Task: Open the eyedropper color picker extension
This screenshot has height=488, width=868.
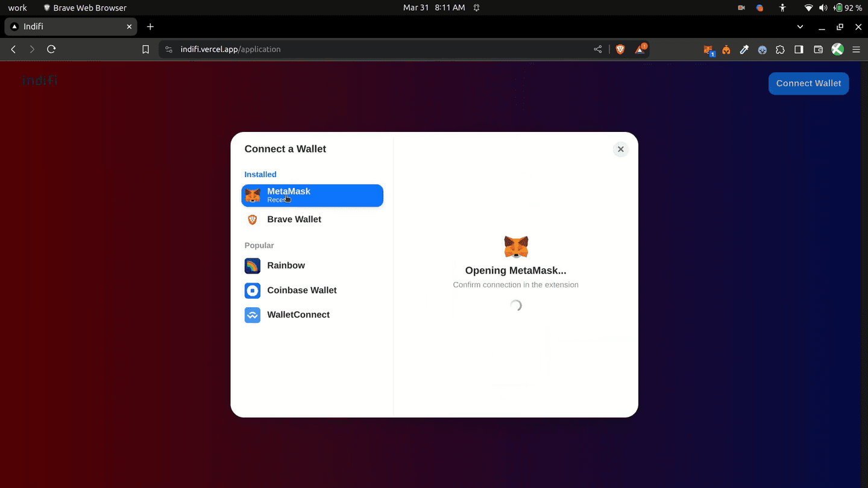Action: tap(744, 50)
